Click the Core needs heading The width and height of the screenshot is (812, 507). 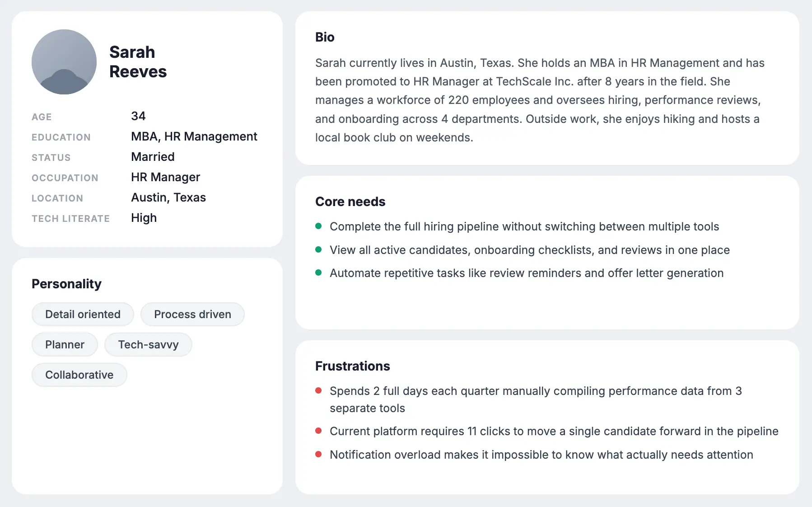click(350, 202)
